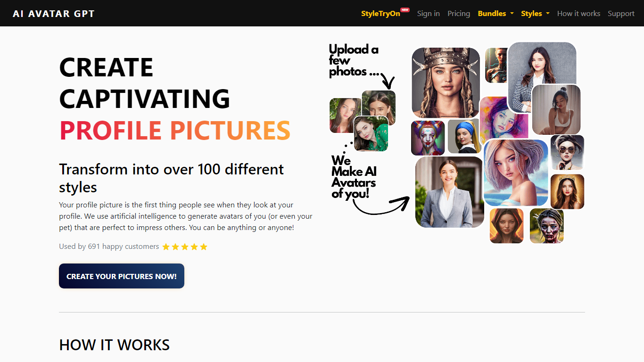Go to the Pricing page

[458, 14]
